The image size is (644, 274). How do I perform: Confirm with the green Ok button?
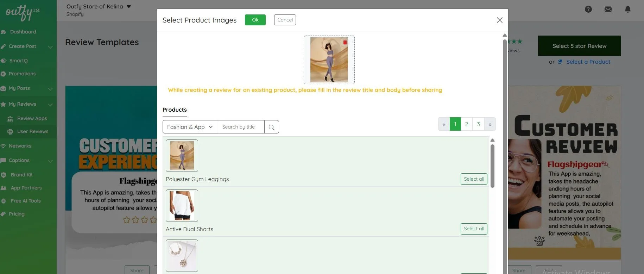[x=255, y=20]
